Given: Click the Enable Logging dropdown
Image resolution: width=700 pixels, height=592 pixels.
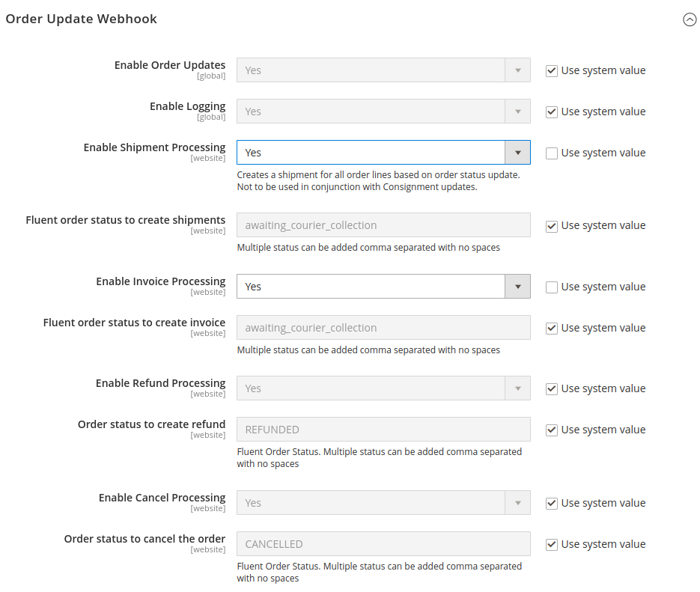Looking at the screenshot, I should tap(383, 112).
